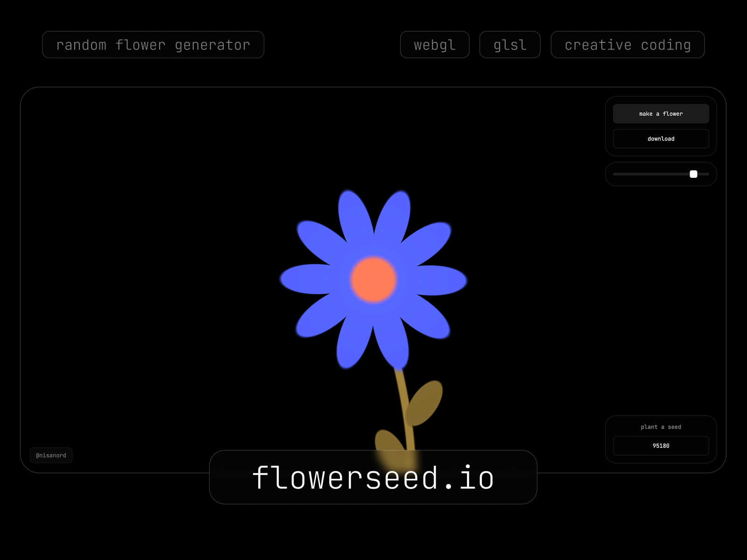This screenshot has height=560, width=747.
Task: Click the blue petal touching the stem
Action: point(392,341)
